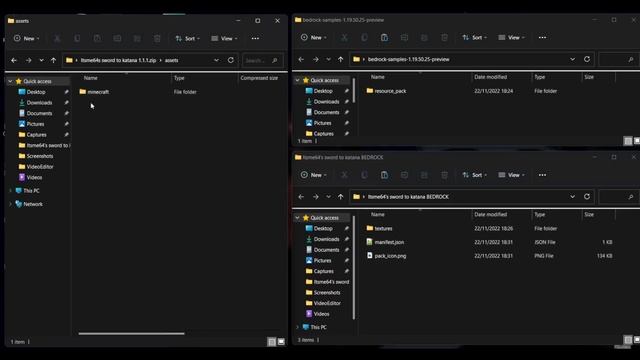
Task: Open See more menu in bedrock-samples window
Action: pyautogui.click(x=542, y=38)
